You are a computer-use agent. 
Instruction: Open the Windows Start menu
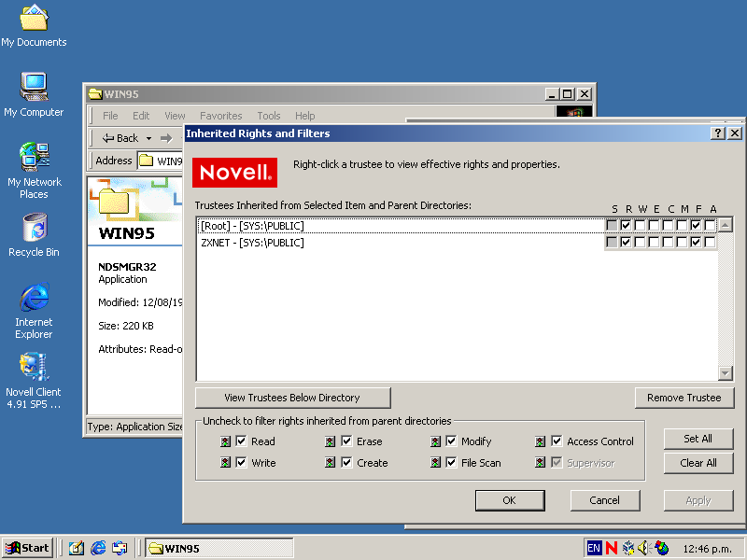[28, 548]
